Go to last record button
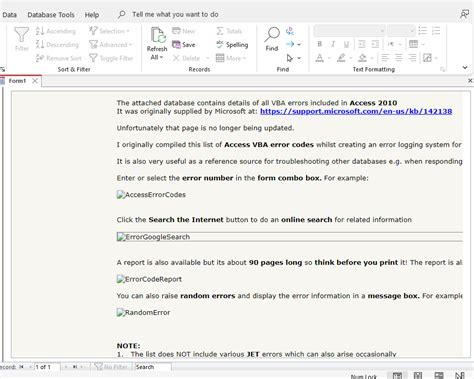 tap(75, 367)
